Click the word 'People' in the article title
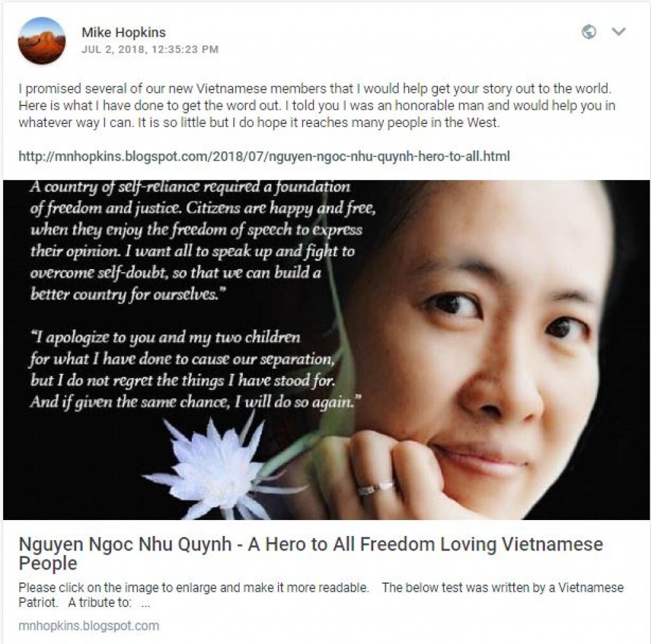The width and height of the screenshot is (651, 644). point(48,564)
